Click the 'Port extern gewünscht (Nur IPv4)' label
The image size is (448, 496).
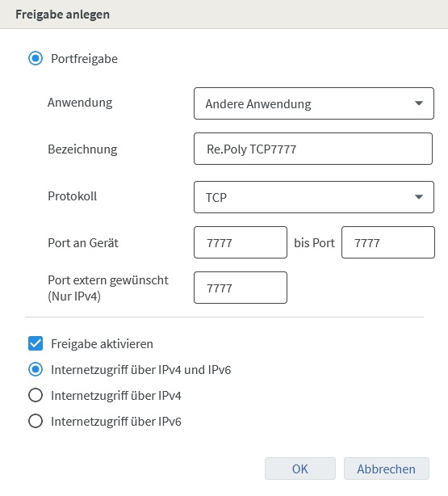coord(108,288)
